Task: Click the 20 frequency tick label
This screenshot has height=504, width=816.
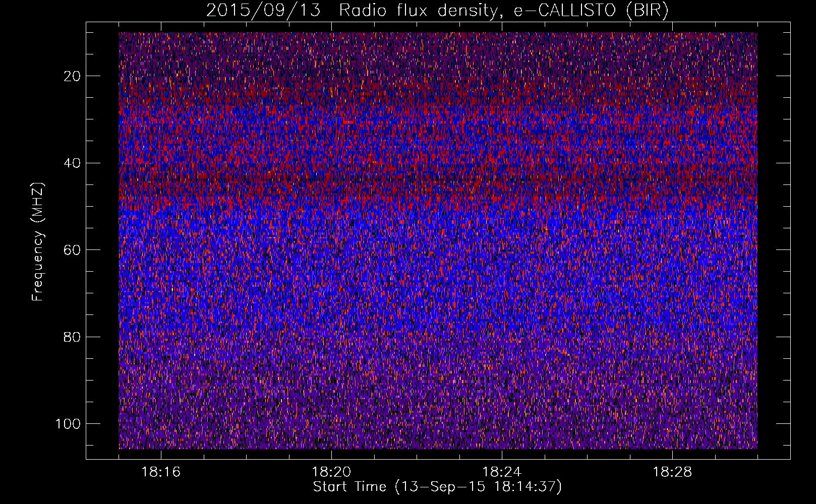Action: click(73, 76)
